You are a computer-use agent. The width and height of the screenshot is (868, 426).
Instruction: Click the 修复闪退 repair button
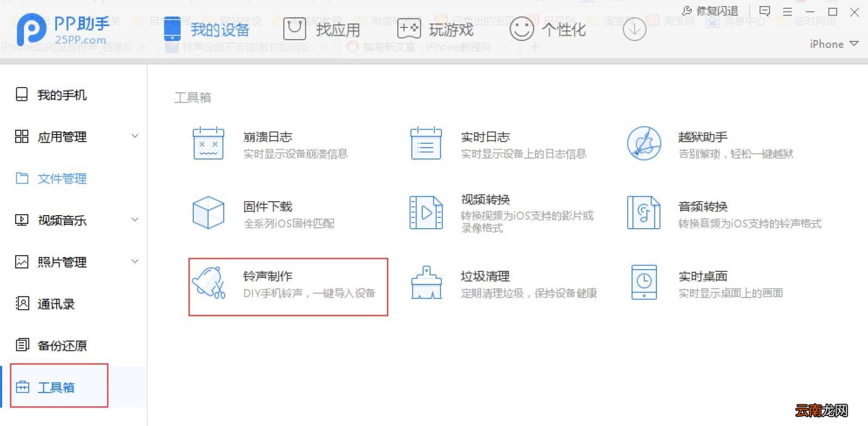tap(710, 11)
